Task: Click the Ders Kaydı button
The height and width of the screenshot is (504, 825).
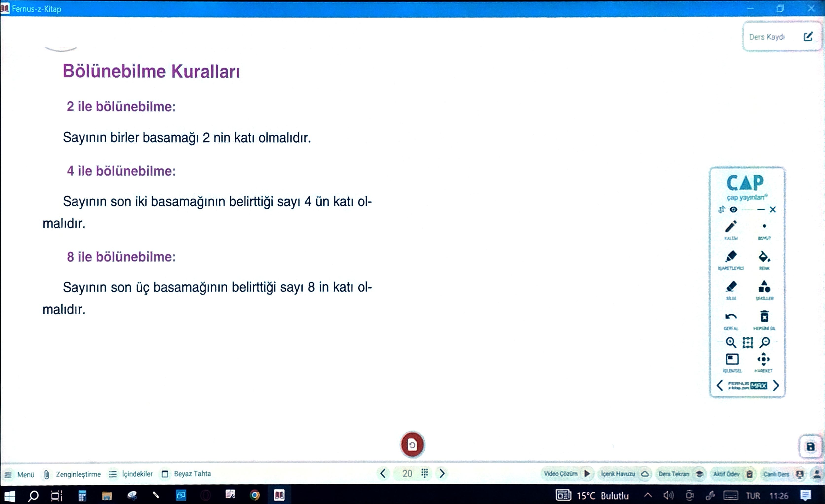Action: coord(781,37)
